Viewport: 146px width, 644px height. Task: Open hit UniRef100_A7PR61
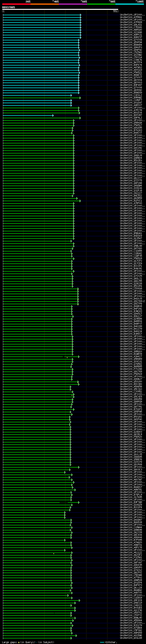[x=131, y=18]
